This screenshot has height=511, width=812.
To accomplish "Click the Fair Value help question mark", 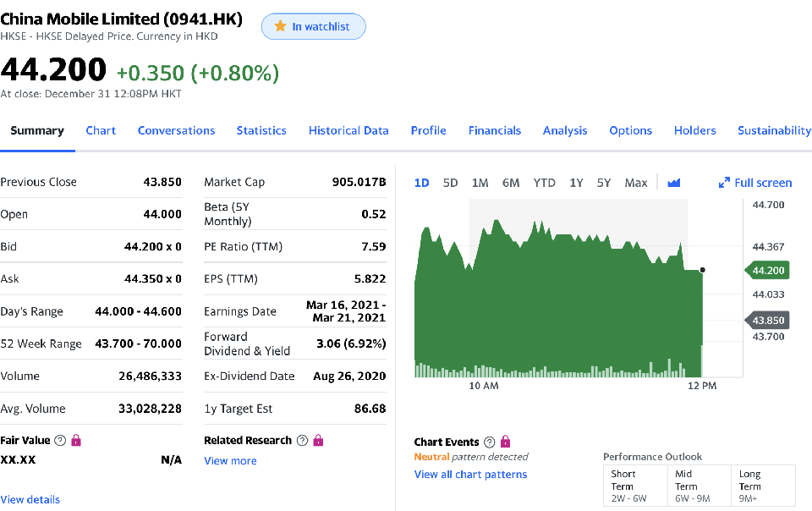I will 60,441.
